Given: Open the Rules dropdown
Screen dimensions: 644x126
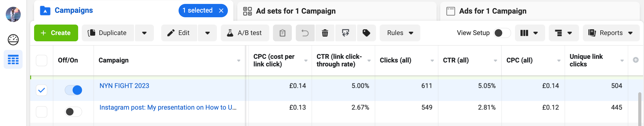Looking at the screenshot, I should coord(400,33).
